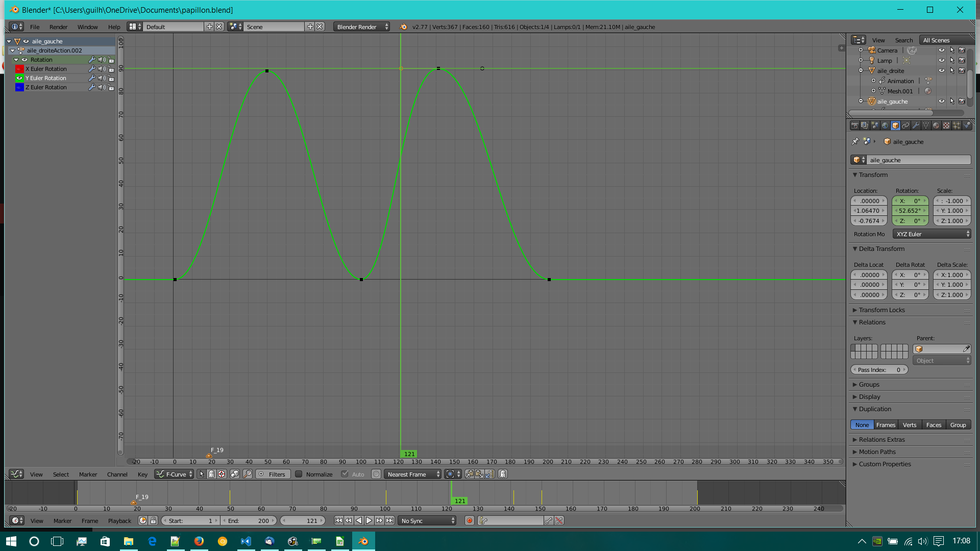Click the record (auto keyframe) button
The image size is (980, 551).
point(470,521)
